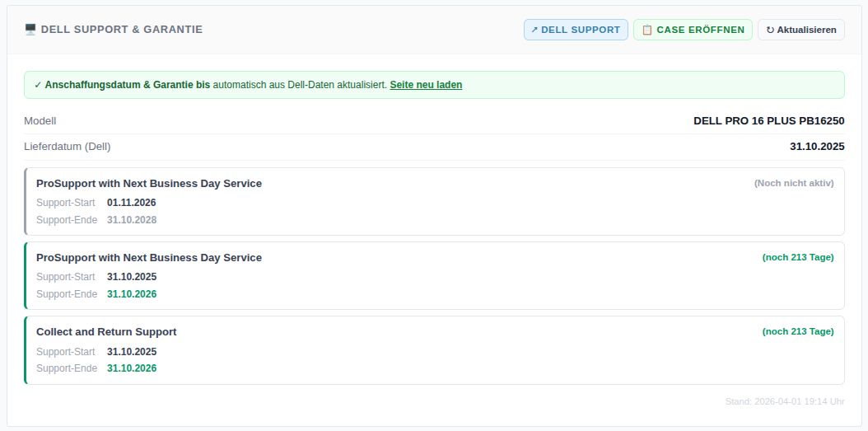Click the active ProSupport card's remaining days badge
Image resolution: width=868 pixels, height=431 pixels.
click(x=798, y=258)
